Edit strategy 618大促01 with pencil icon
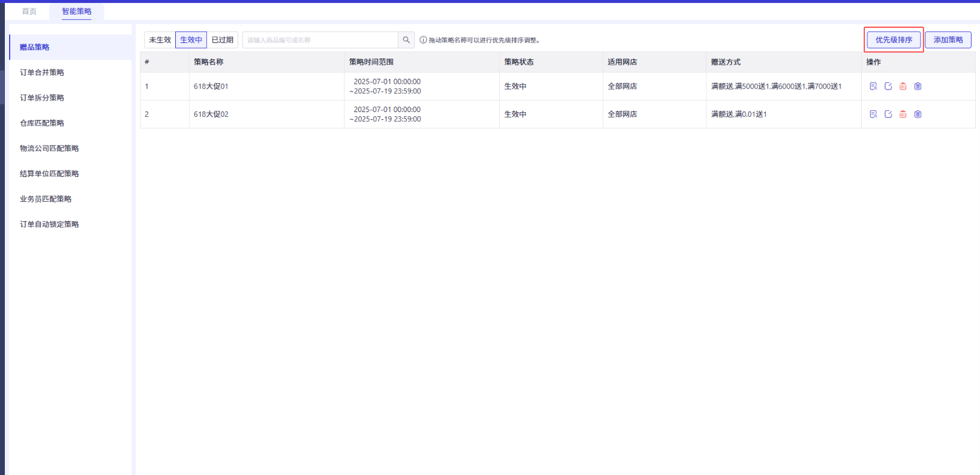980x475 pixels. point(888,86)
